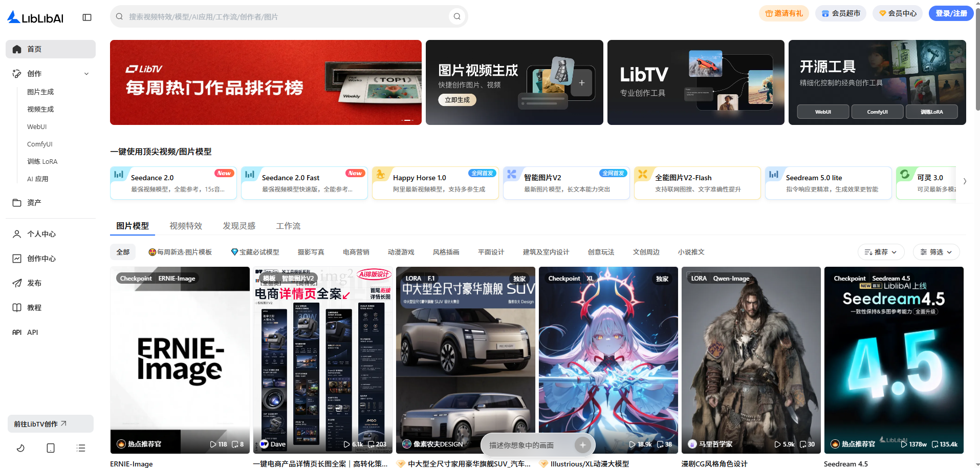Viewport: 980px width, 468px height.
Task: Click WebUI button in 开源工具 banner
Action: click(x=823, y=112)
